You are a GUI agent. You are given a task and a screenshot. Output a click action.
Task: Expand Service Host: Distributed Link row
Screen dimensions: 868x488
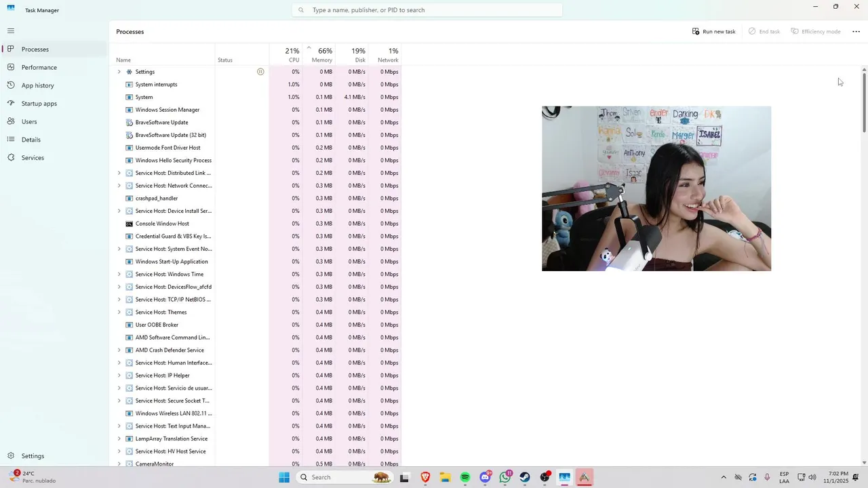[119, 173]
